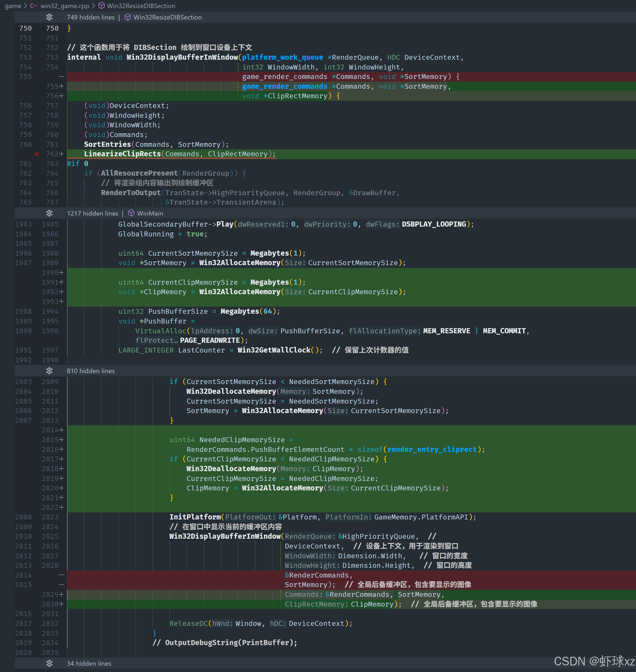
Task: Expand the 749 hidden lines unfold icon
Action: coord(49,17)
